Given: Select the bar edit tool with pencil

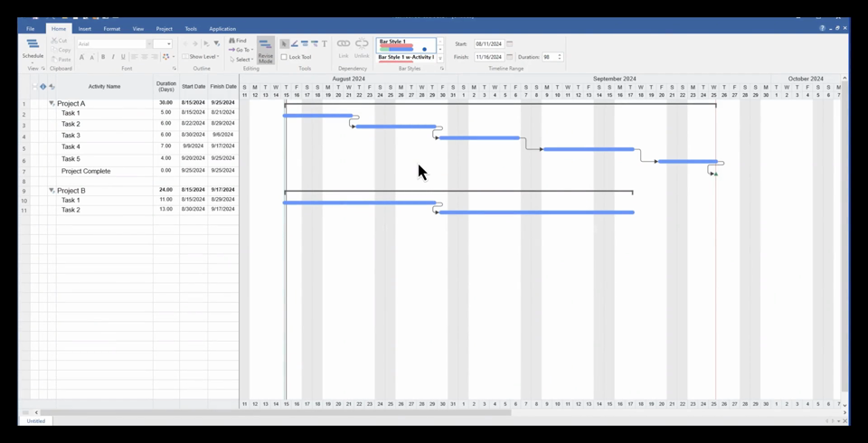Looking at the screenshot, I should (315, 43).
